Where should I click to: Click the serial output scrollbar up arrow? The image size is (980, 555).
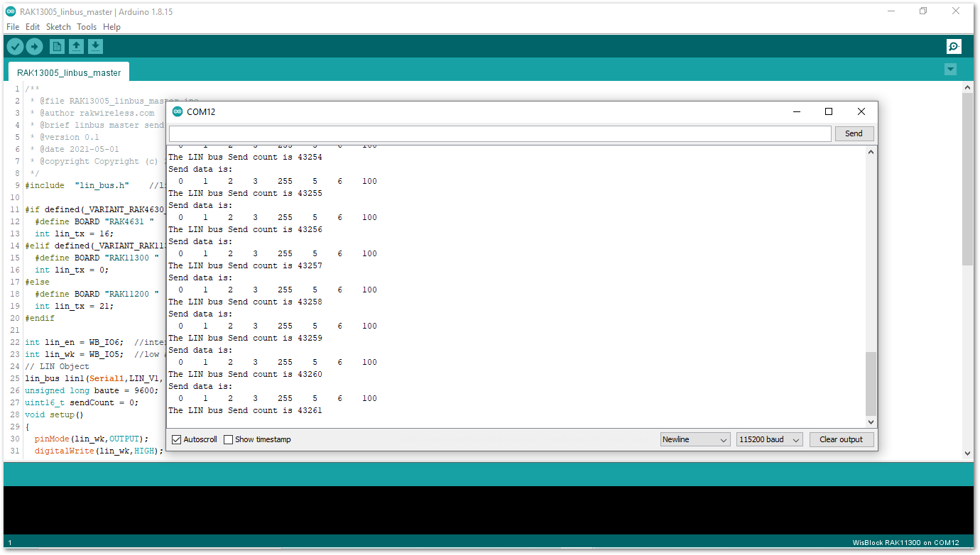pyautogui.click(x=871, y=150)
